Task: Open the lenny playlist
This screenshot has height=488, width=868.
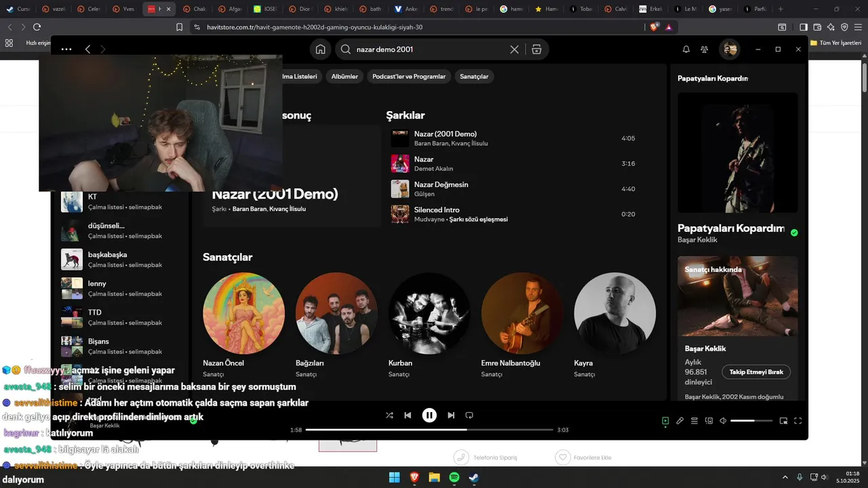Action: click(121, 288)
